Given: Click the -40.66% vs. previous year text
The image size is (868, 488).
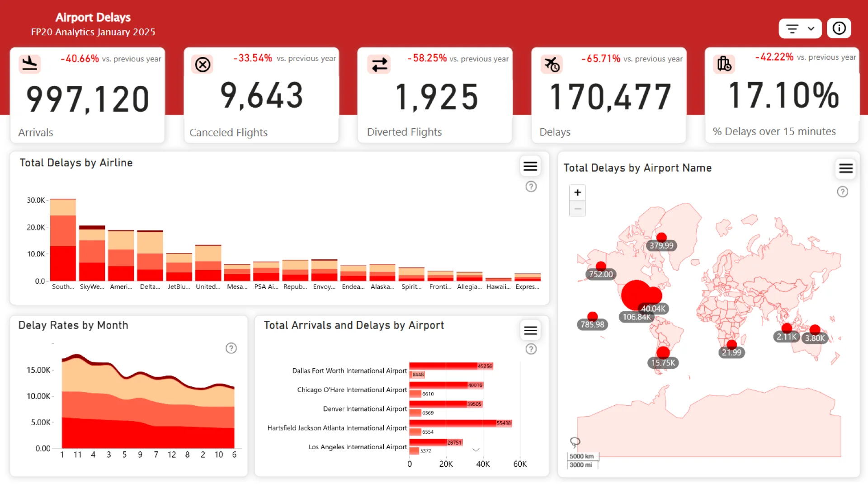Looking at the screenshot, I should (111, 59).
